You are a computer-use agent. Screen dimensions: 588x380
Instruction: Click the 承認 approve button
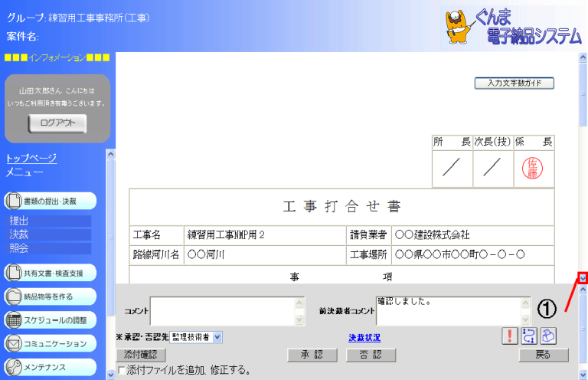[312, 355]
